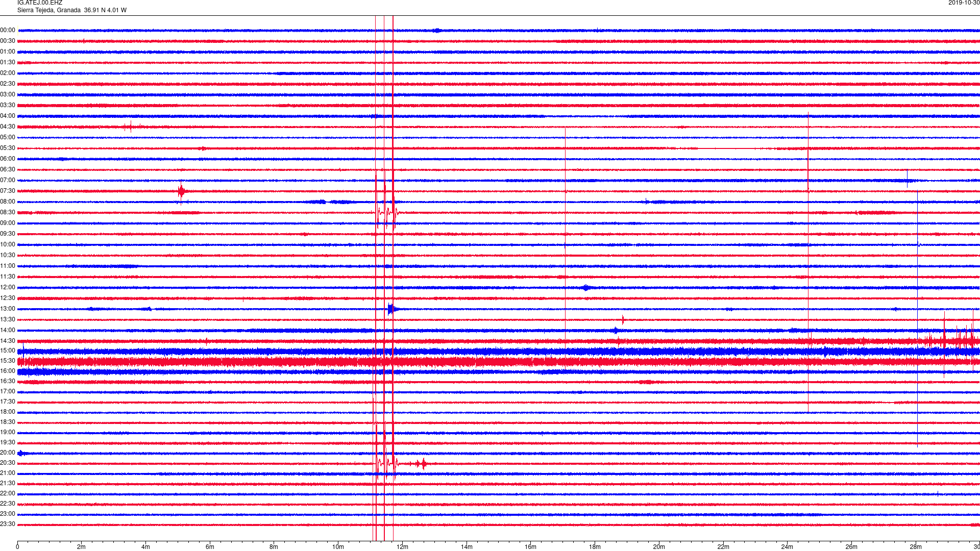
Task: Select the 07:30 trace time label
Action: 8,191
